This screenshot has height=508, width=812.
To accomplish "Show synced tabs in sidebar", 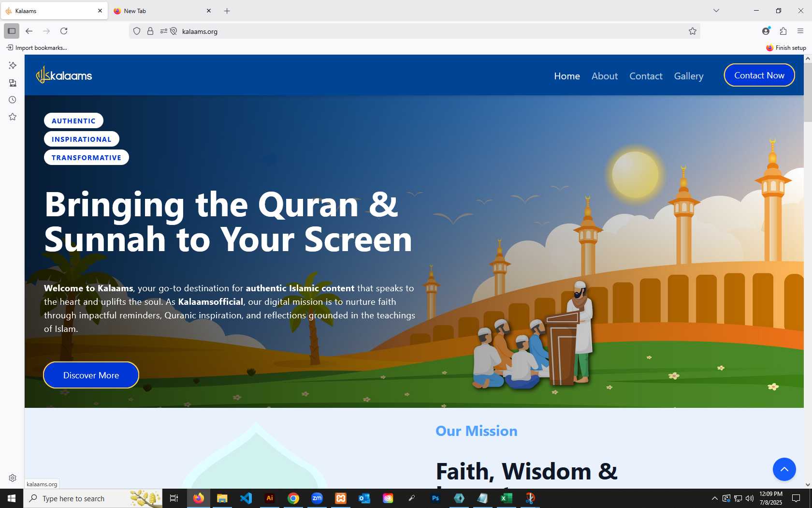I will [13, 83].
